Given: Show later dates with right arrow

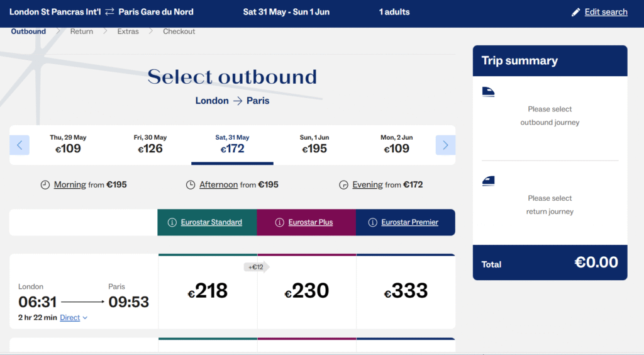Looking at the screenshot, I should (445, 145).
